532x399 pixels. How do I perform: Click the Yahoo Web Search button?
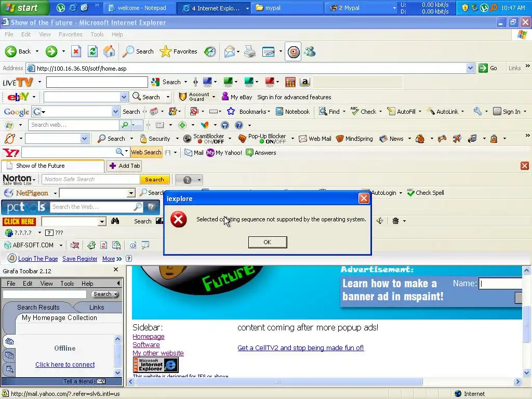point(146,152)
